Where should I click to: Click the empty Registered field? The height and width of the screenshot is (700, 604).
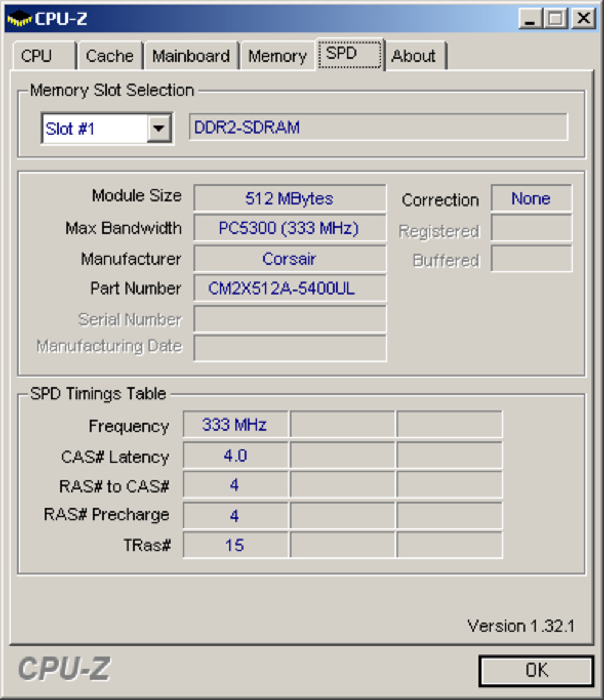click(531, 228)
